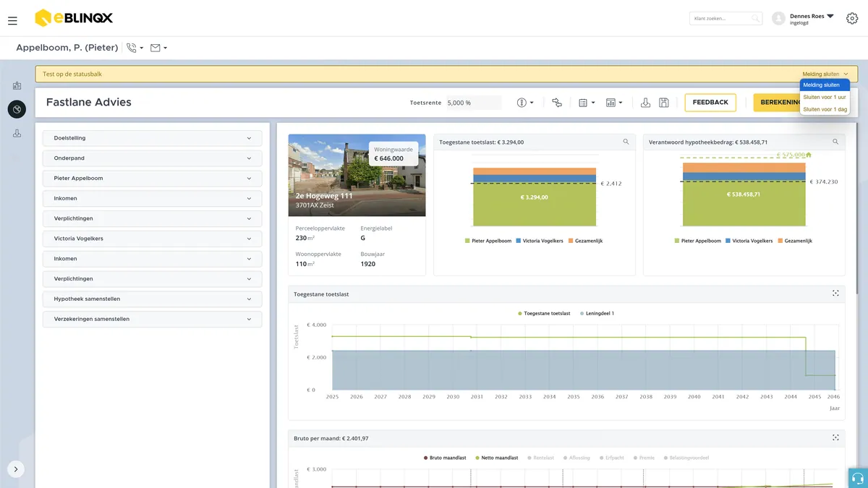868x488 pixels.
Task: Click the FEEDBACK button
Action: [710, 103]
